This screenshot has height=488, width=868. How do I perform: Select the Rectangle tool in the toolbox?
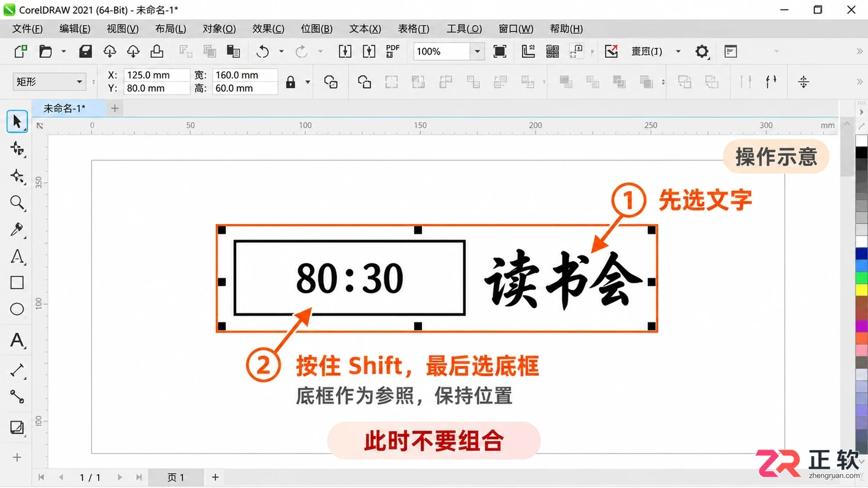point(17,283)
